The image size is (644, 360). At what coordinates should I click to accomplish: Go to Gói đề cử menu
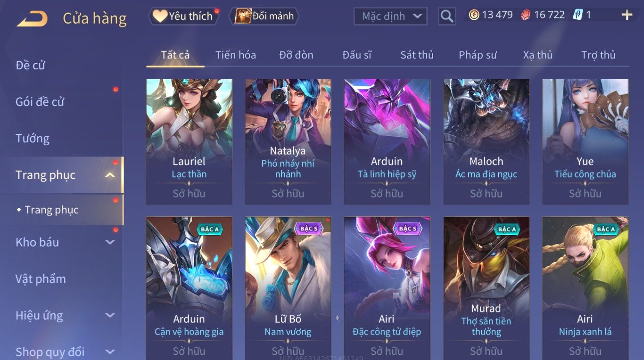40,102
